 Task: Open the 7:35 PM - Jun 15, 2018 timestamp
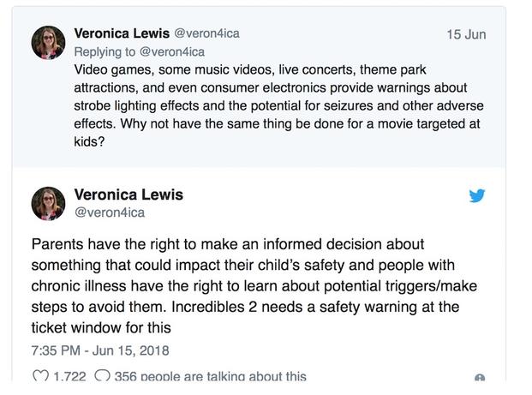pyautogui.click(x=100, y=350)
